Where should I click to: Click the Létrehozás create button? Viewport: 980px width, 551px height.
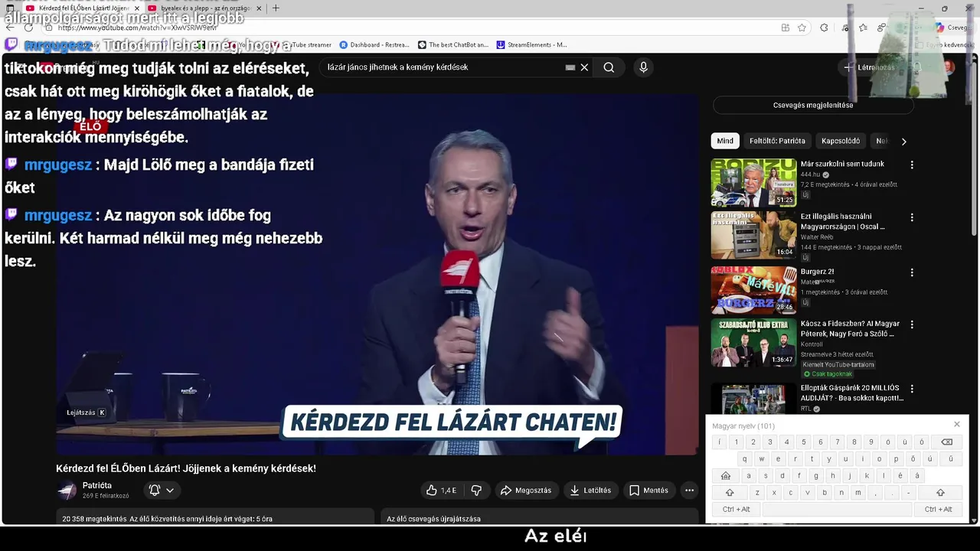(868, 67)
